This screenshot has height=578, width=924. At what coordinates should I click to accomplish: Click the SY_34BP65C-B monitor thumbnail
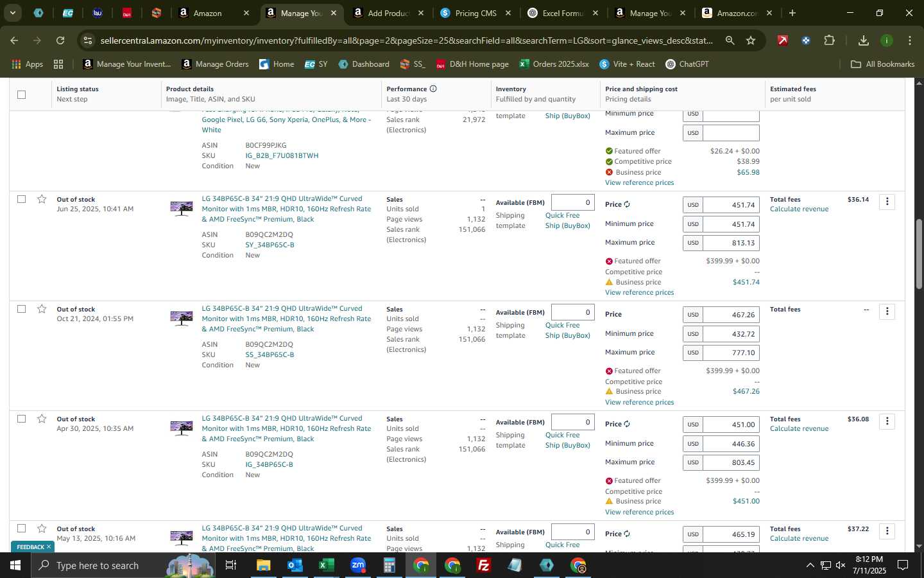[182, 209]
